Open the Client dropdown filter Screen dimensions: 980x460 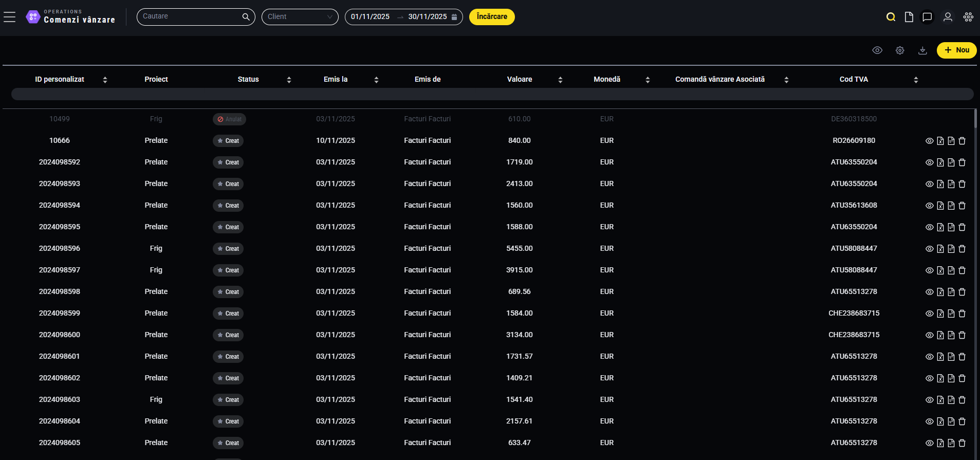click(300, 17)
